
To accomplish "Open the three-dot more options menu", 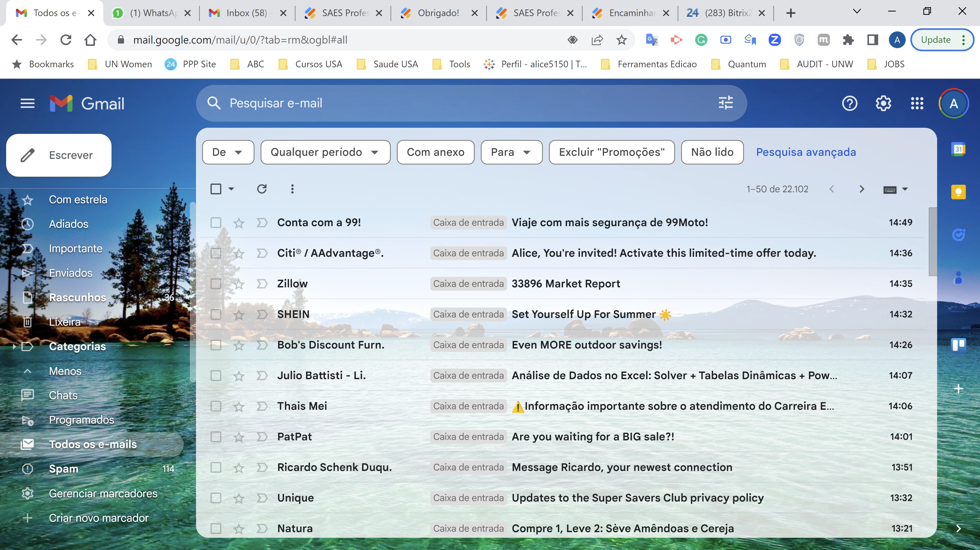I will (292, 189).
